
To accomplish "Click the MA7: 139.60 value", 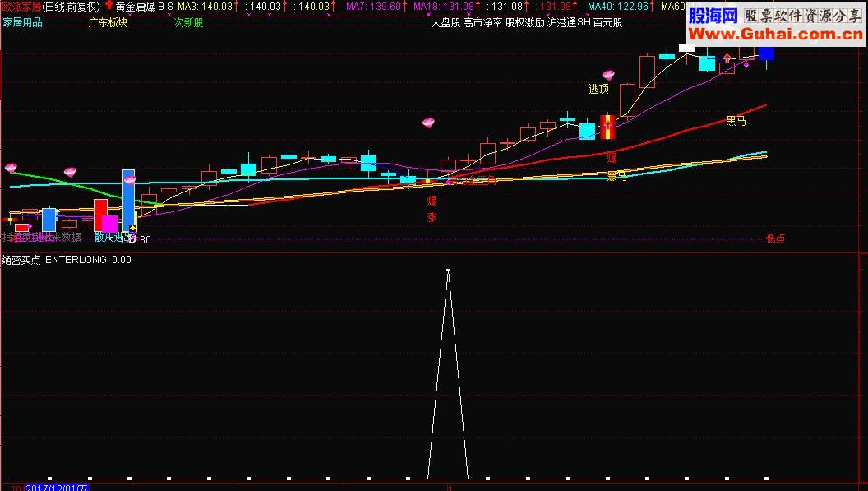I will coord(373,7).
